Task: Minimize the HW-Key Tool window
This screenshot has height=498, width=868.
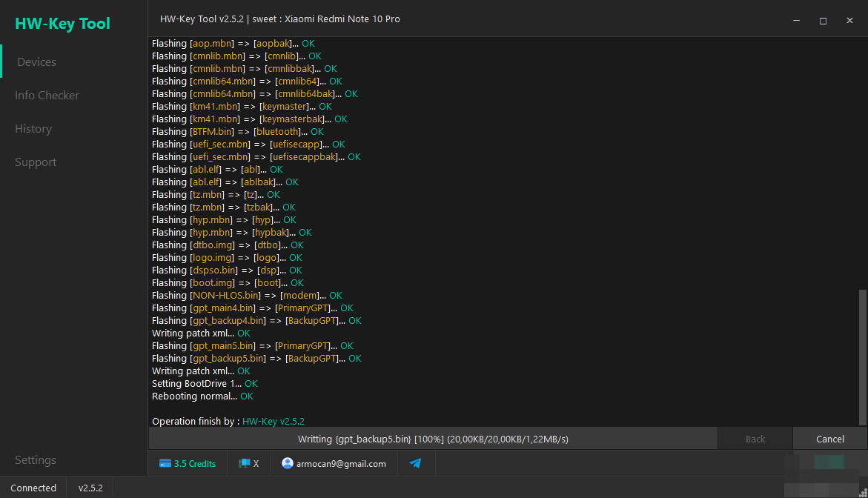Action: [797, 21]
